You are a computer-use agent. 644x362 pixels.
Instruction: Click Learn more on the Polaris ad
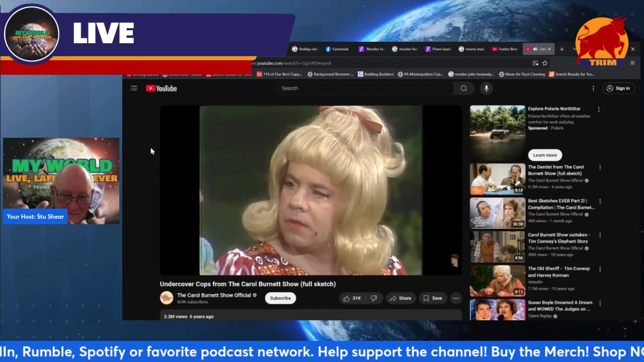[545, 155]
